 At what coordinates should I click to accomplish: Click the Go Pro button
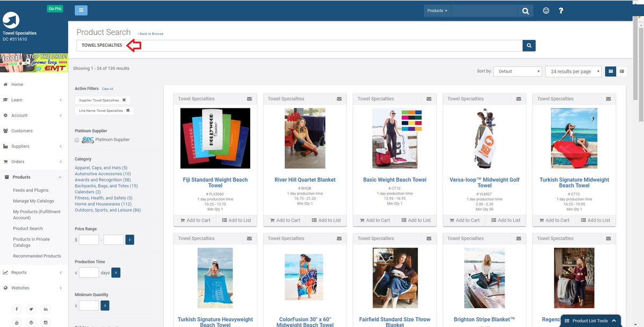tap(55, 9)
